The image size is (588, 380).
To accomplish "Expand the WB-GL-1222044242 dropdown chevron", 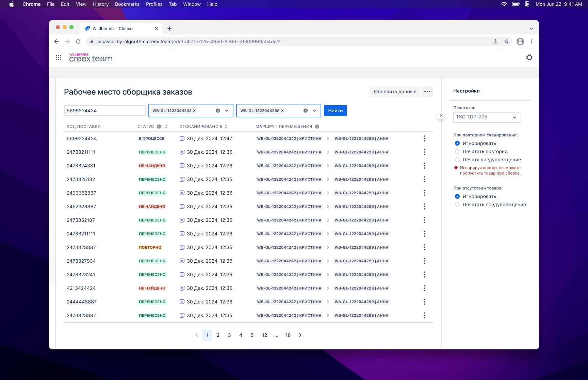I will pos(227,111).
